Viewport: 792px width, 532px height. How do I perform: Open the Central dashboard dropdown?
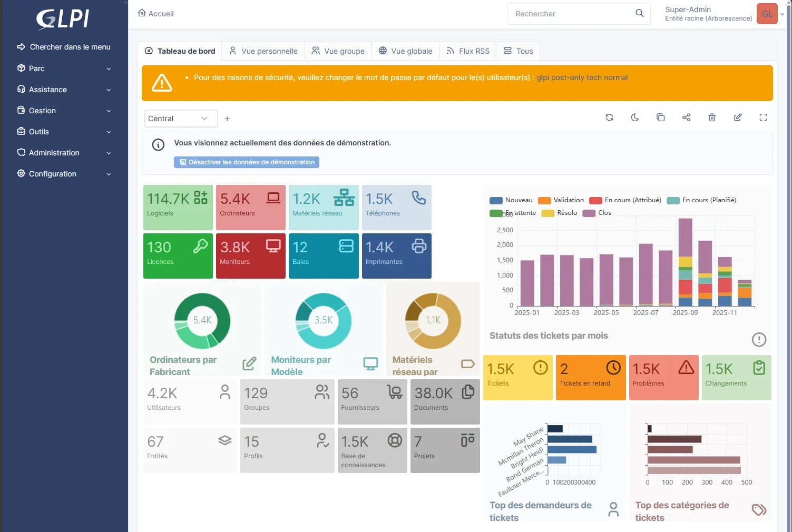pos(181,119)
